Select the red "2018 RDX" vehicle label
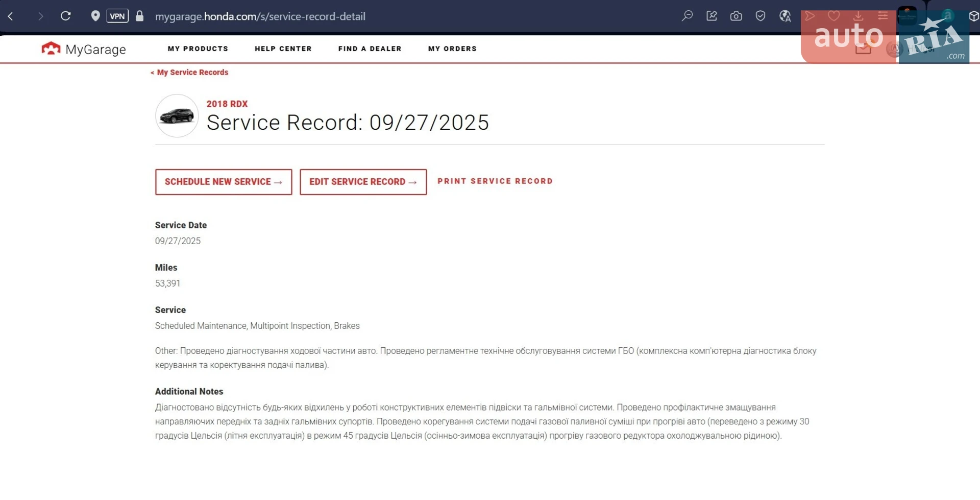The width and height of the screenshot is (980, 500). pyautogui.click(x=227, y=104)
